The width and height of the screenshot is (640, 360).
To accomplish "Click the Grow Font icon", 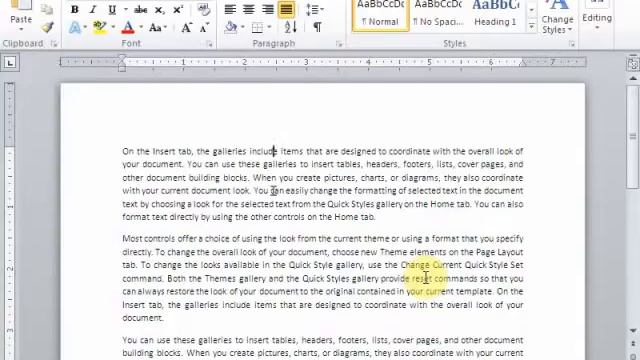I will pos(187,28).
